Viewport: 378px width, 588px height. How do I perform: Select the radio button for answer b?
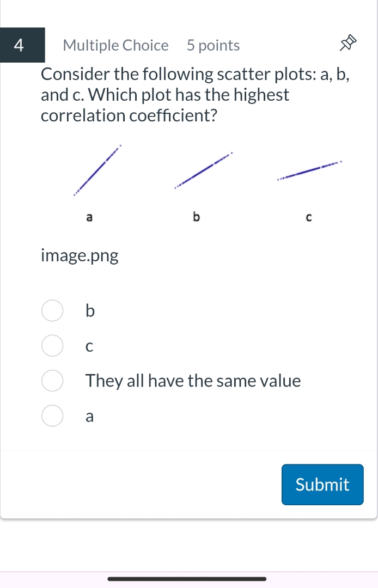52,310
